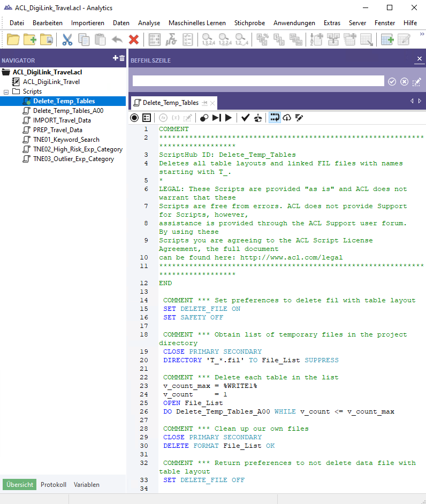The image size is (426, 504).
Task: Click the cloud upload icon in script toolbar
Action: pyautogui.click(x=287, y=118)
